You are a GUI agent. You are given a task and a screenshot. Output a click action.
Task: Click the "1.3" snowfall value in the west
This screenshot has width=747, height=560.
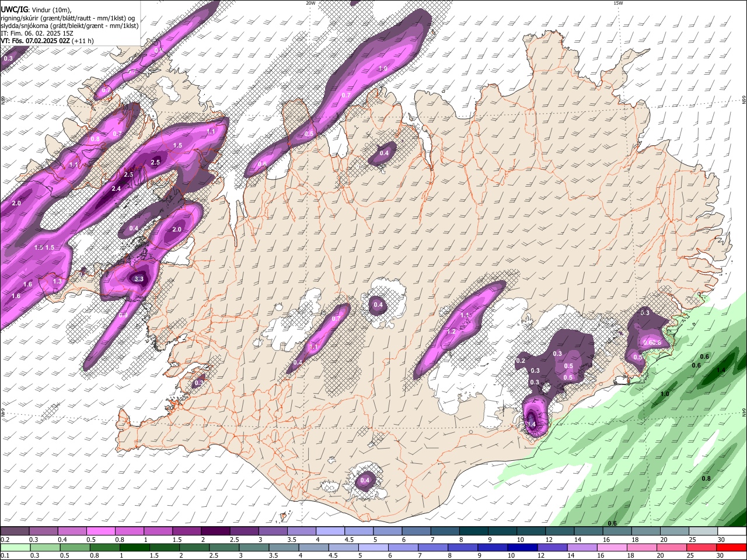click(57, 281)
